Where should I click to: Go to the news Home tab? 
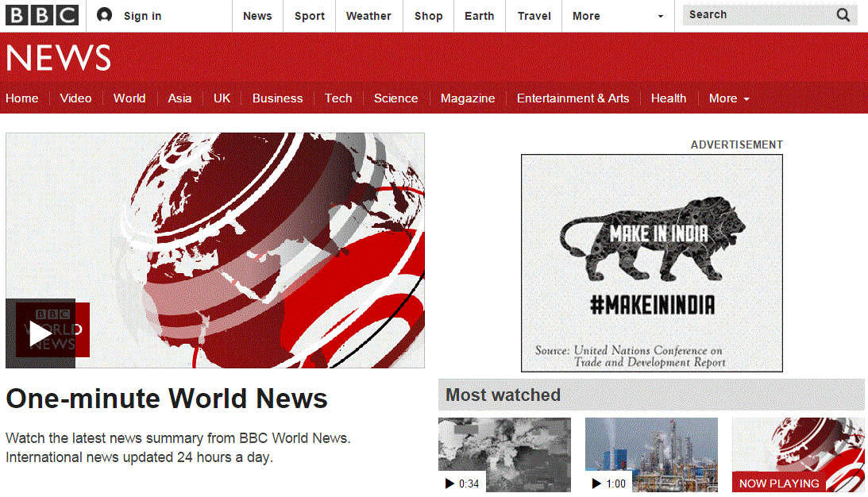22,98
